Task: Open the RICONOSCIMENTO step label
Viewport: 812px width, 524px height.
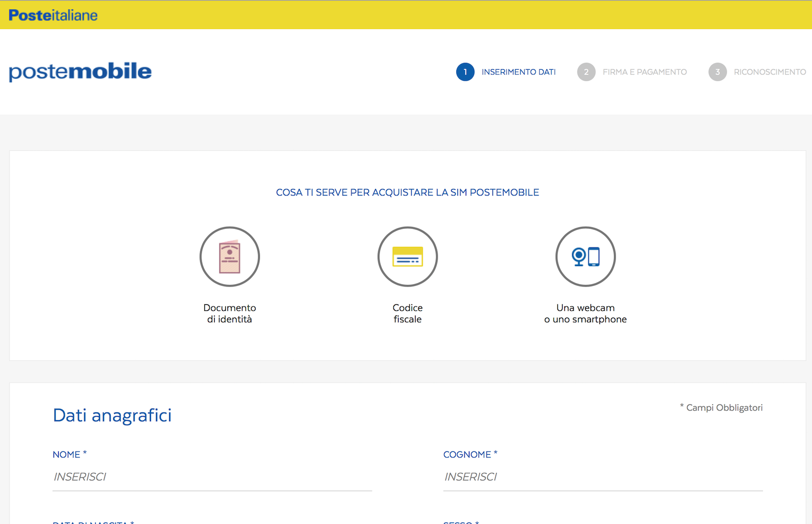Action: (x=770, y=72)
